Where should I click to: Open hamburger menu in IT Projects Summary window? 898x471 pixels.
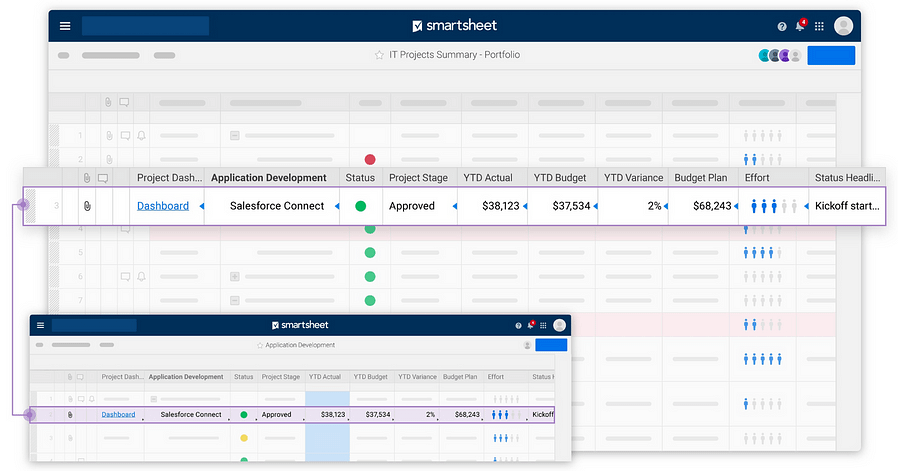pyautogui.click(x=65, y=26)
